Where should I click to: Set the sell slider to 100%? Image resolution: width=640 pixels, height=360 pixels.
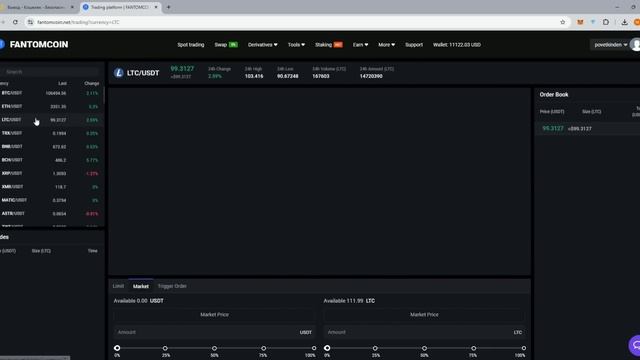point(523,348)
